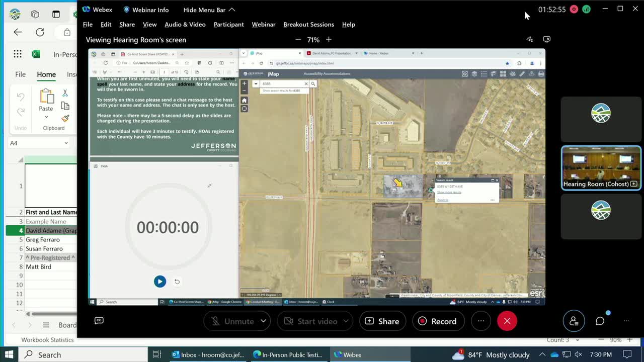Toggle microphone with Unmute button
Image resolution: width=644 pixels, height=362 pixels.
(232, 321)
